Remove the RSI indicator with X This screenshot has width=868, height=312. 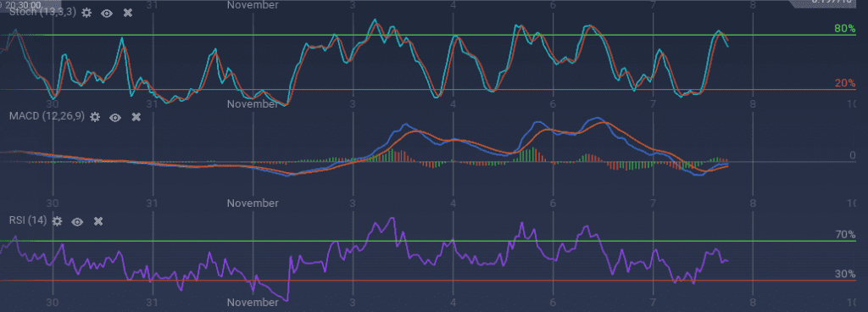click(98, 221)
